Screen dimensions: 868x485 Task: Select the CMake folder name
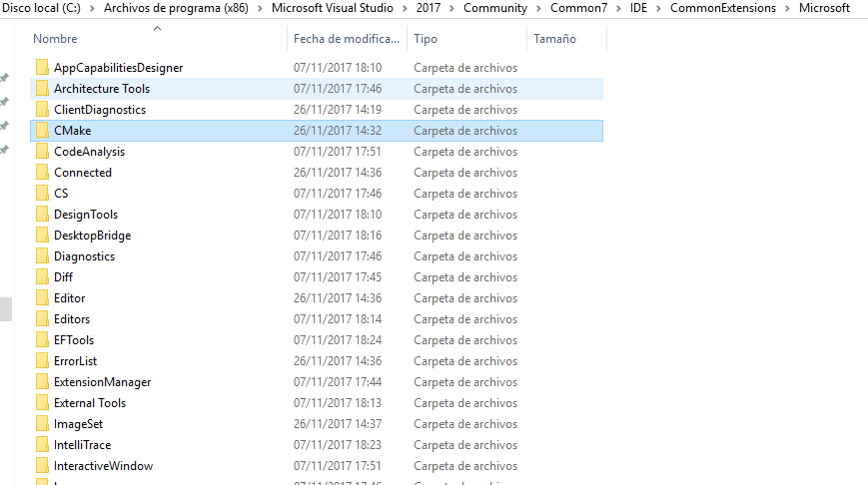coord(73,131)
